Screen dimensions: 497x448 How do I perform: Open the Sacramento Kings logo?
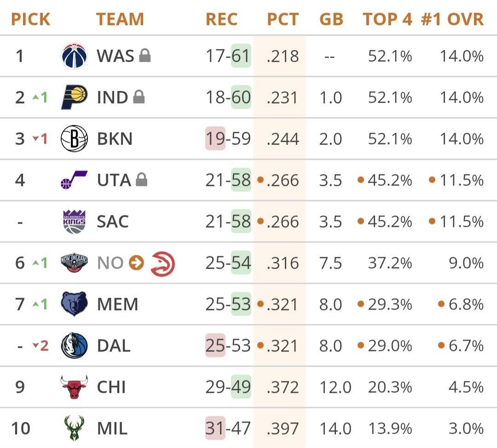point(74,222)
